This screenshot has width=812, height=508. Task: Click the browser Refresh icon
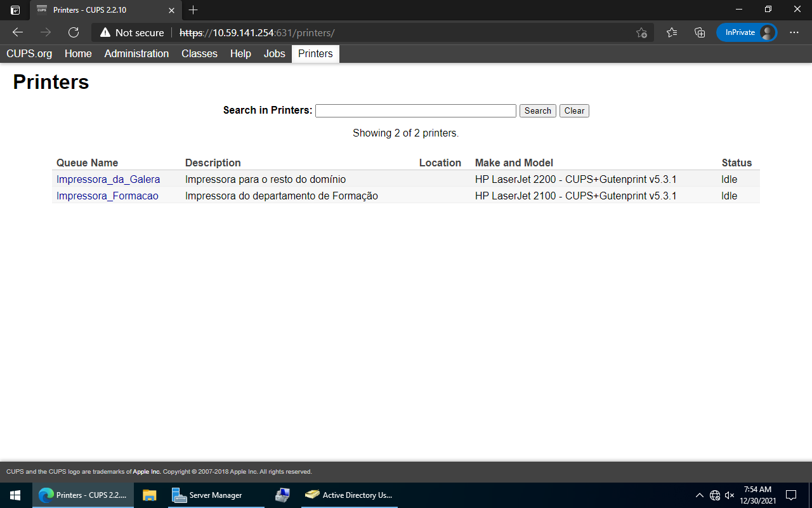[x=74, y=32]
